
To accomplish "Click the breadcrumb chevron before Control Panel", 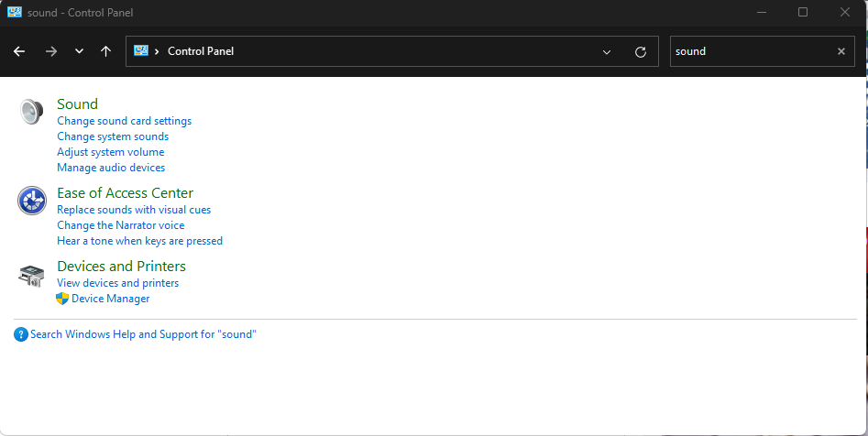I will pos(158,51).
